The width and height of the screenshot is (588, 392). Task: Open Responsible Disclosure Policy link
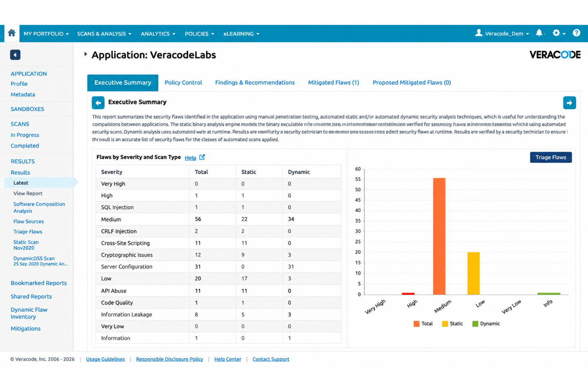pyautogui.click(x=170, y=359)
